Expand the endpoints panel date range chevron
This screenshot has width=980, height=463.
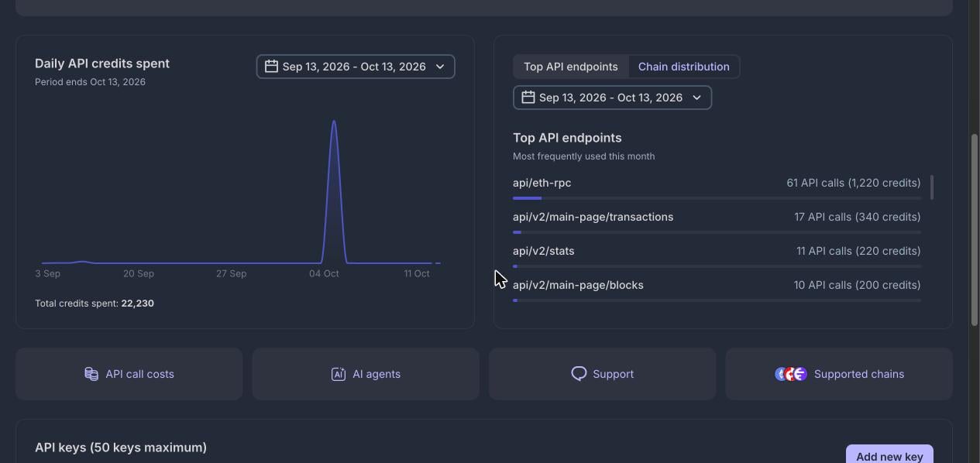click(x=696, y=98)
